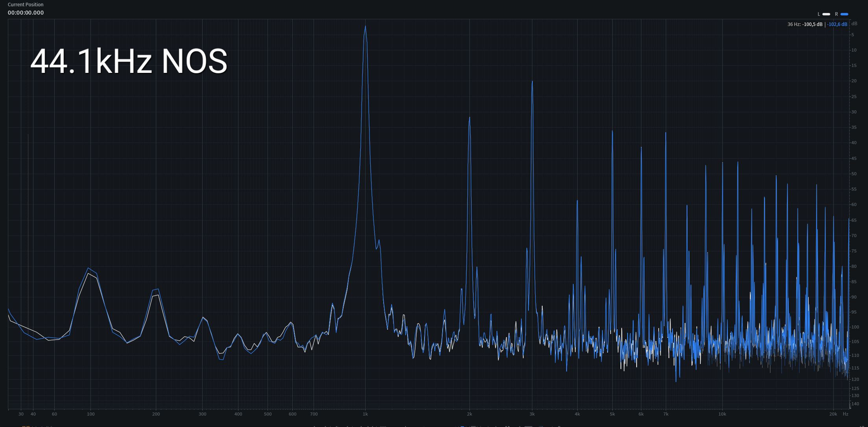Click the -60 dB level axis label
868x427 pixels.
point(853,204)
